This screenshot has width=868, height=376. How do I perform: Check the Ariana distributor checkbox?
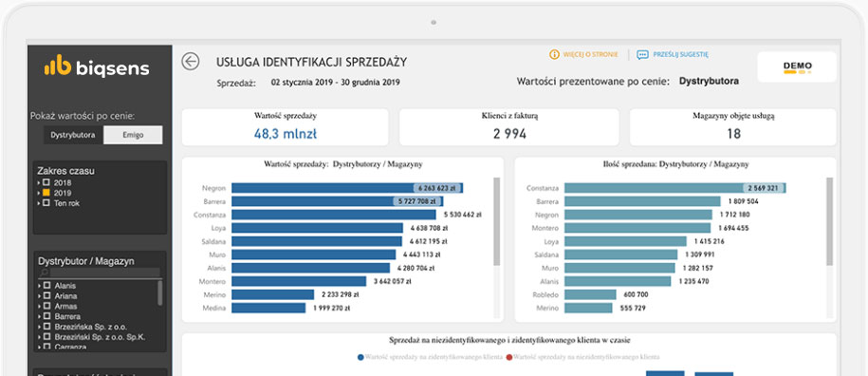[x=46, y=296]
